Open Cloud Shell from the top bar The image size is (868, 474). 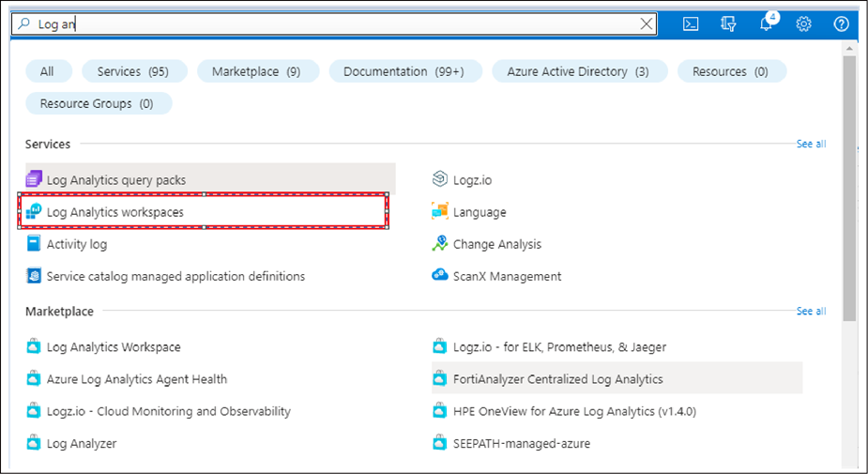coord(691,23)
